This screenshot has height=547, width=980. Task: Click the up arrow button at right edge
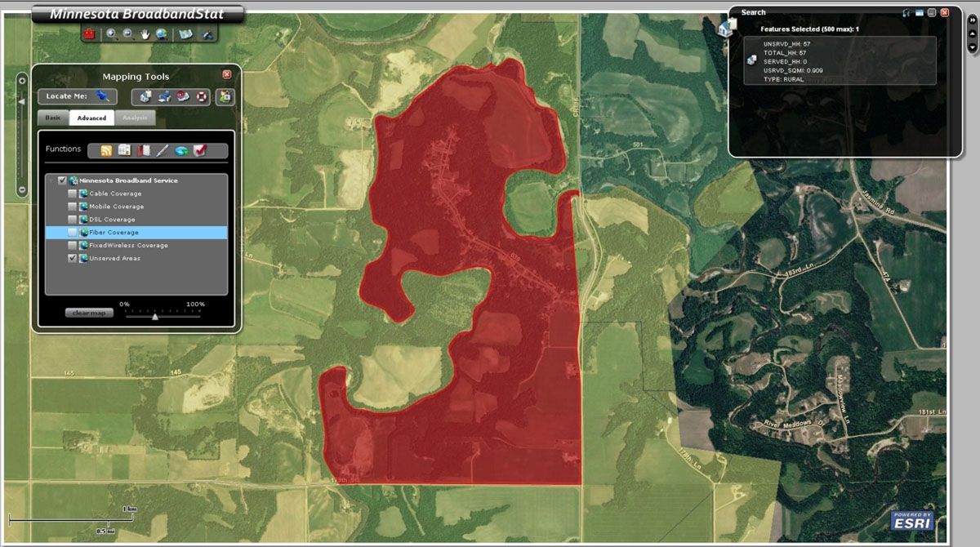point(973,33)
